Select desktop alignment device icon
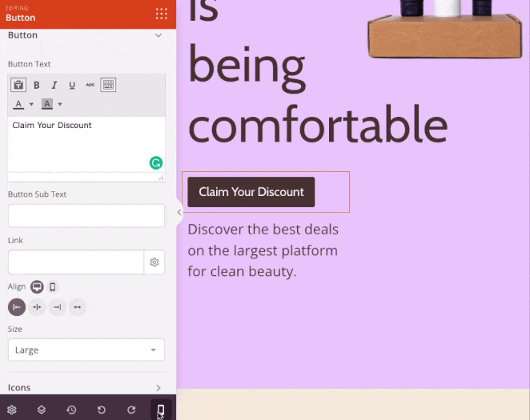The width and height of the screenshot is (530, 420). click(x=37, y=287)
